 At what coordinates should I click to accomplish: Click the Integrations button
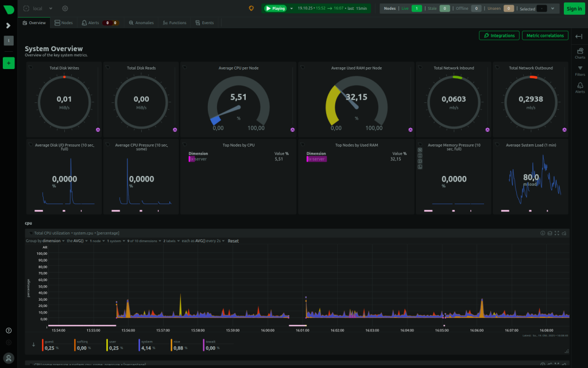pyautogui.click(x=499, y=36)
